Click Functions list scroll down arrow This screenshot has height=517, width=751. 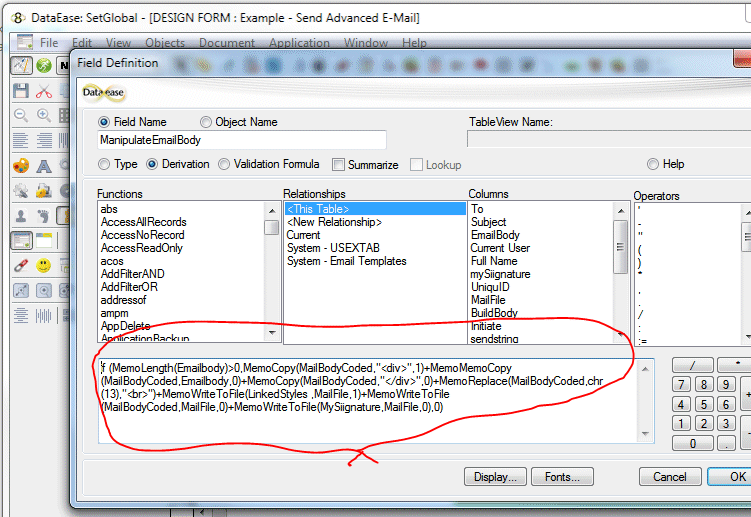(272, 333)
